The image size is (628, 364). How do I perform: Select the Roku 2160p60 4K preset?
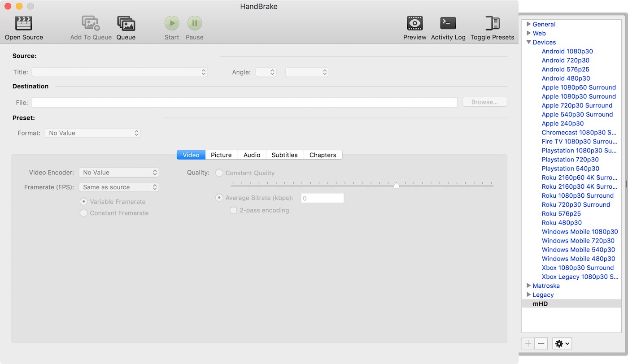coord(579,178)
